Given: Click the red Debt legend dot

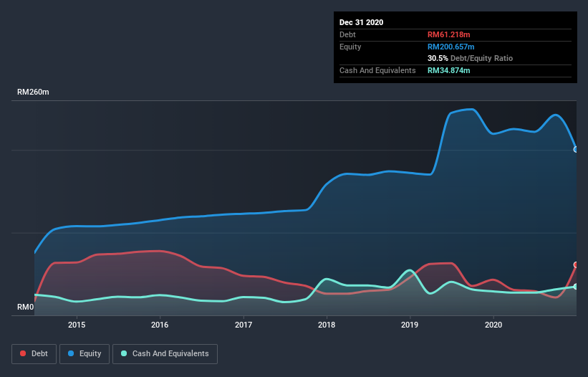Looking at the screenshot, I should [23, 353].
